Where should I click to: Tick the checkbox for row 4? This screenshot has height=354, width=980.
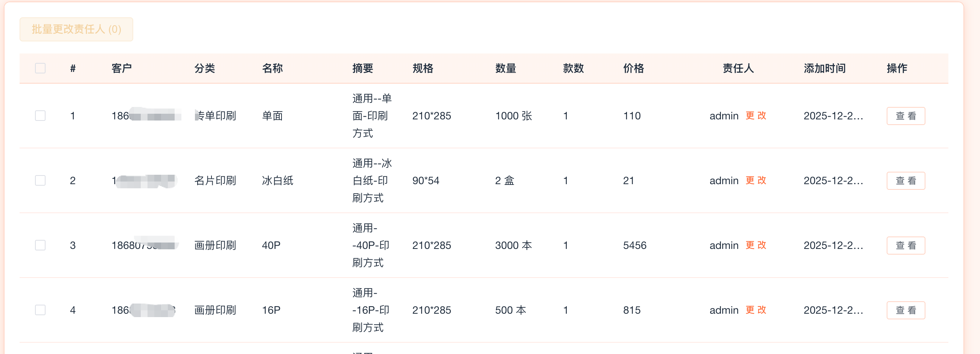40,310
